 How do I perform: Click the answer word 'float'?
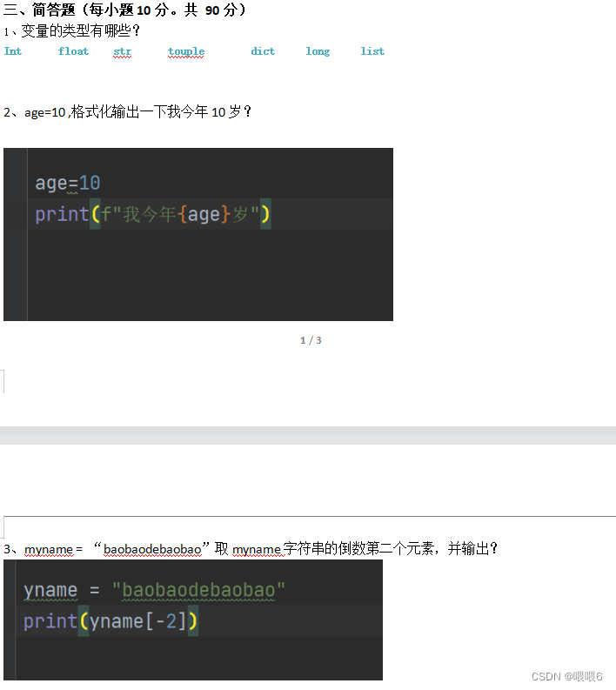73,51
